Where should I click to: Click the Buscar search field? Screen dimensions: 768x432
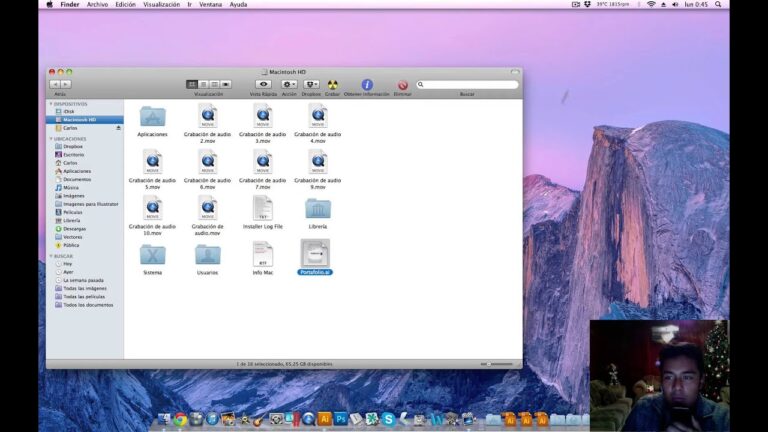pyautogui.click(x=467, y=84)
